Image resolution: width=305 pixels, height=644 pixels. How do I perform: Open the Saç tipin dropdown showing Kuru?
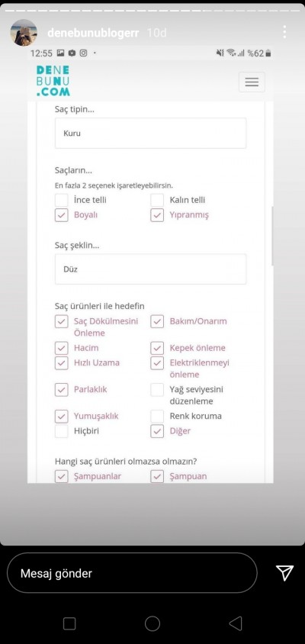(x=151, y=133)
